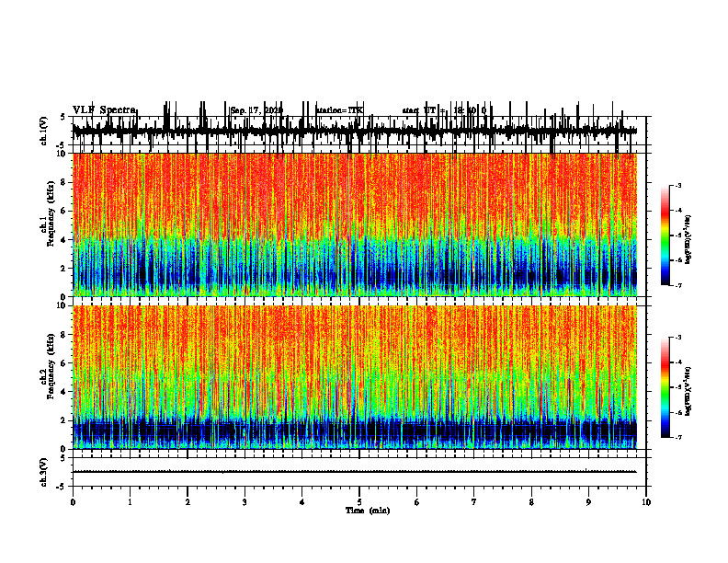Click the flat ch.3 voltage trace line

point(355,472)
